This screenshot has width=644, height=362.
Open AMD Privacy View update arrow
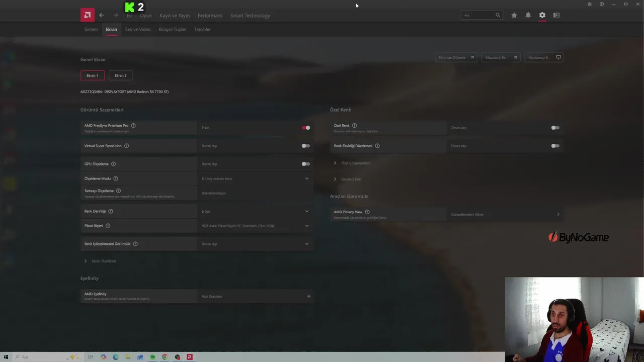tap(558, 214)
